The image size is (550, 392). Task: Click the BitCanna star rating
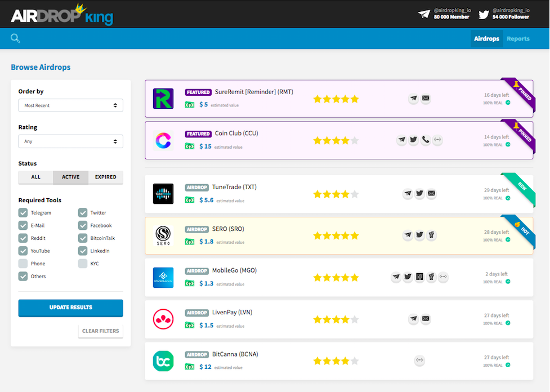(x=336, y=361)
